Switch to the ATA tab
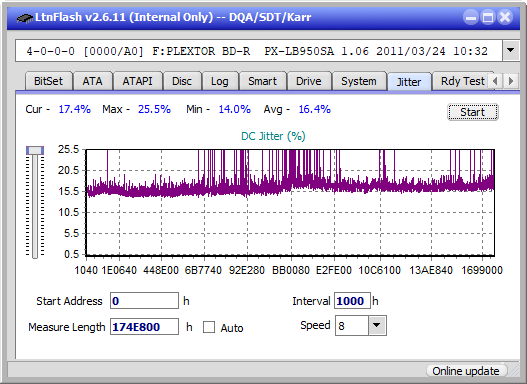The image size is (527, 384). tap(92, 81)
